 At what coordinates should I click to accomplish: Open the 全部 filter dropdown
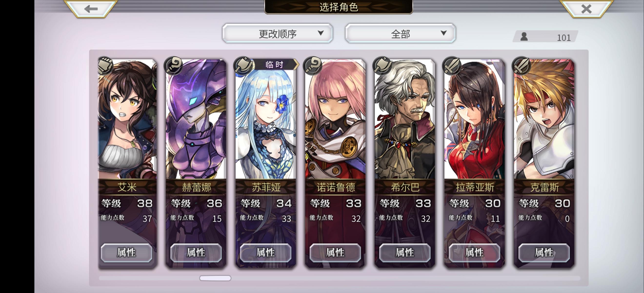(400, 33)
